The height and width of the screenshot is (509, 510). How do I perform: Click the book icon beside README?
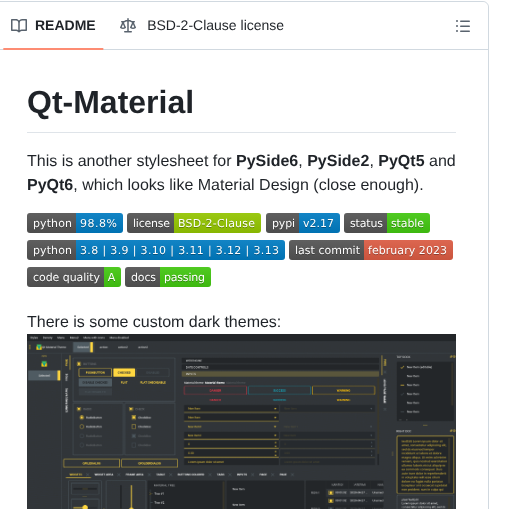(x=19, y=26)
